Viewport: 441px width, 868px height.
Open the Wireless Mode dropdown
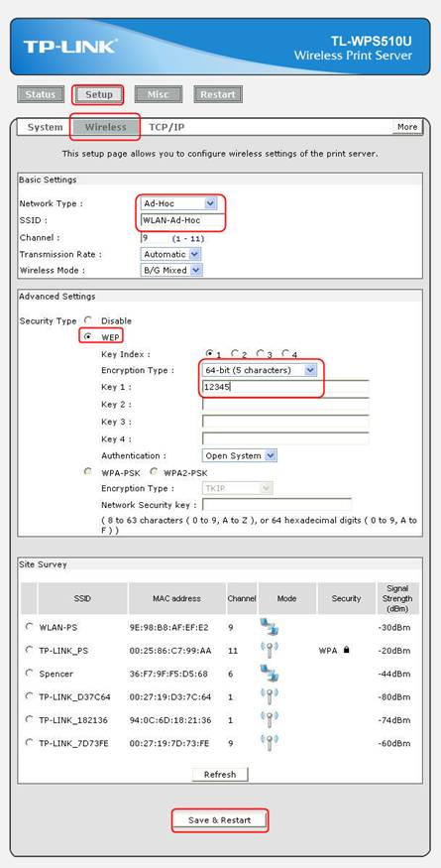tap(171, 270)
